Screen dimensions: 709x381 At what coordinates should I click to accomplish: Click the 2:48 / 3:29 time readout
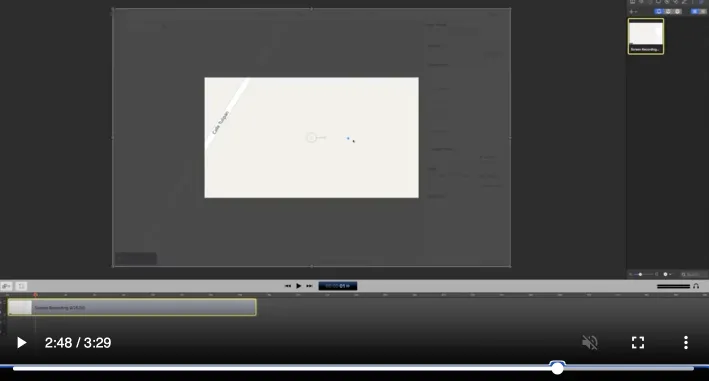(78, 343)
